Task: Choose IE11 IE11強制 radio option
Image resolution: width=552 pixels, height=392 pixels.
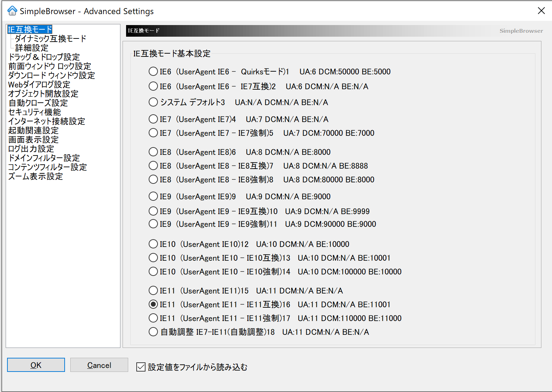Action: [153, 318]
